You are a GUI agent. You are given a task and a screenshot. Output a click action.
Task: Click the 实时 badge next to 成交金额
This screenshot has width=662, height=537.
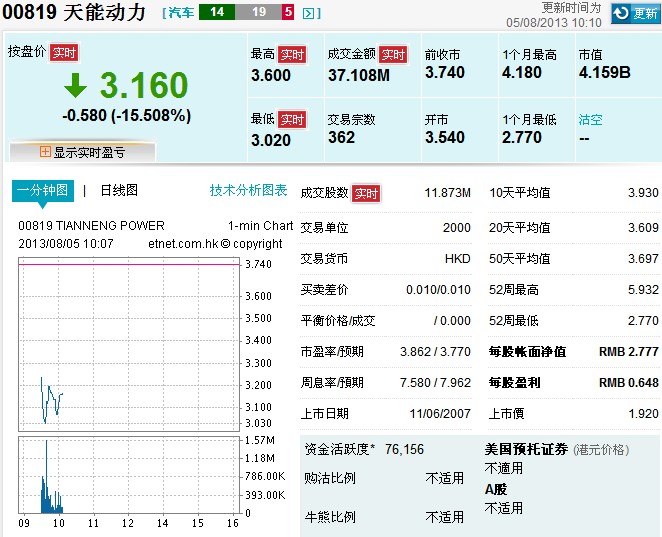393,55
